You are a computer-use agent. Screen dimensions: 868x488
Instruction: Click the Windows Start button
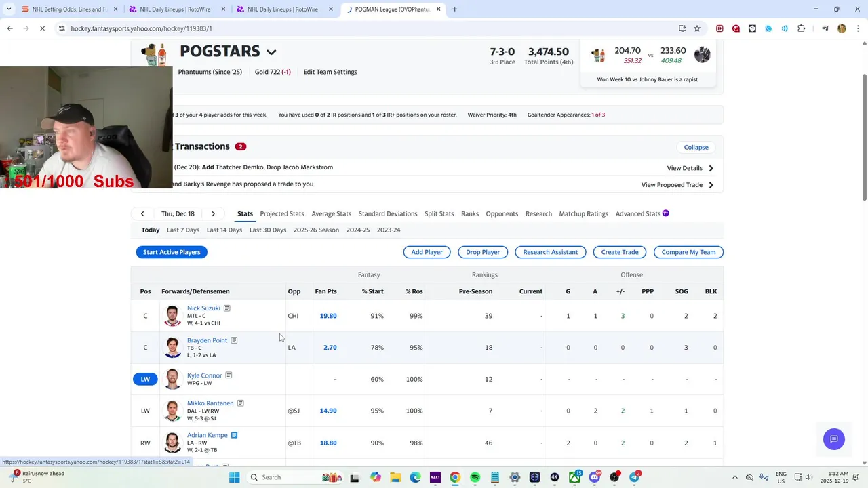tap(234, 477)
